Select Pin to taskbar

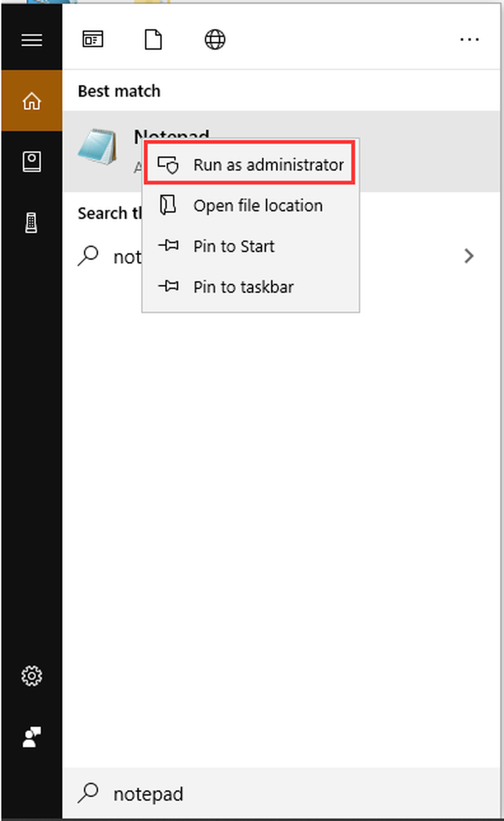[x=251, y=287]
